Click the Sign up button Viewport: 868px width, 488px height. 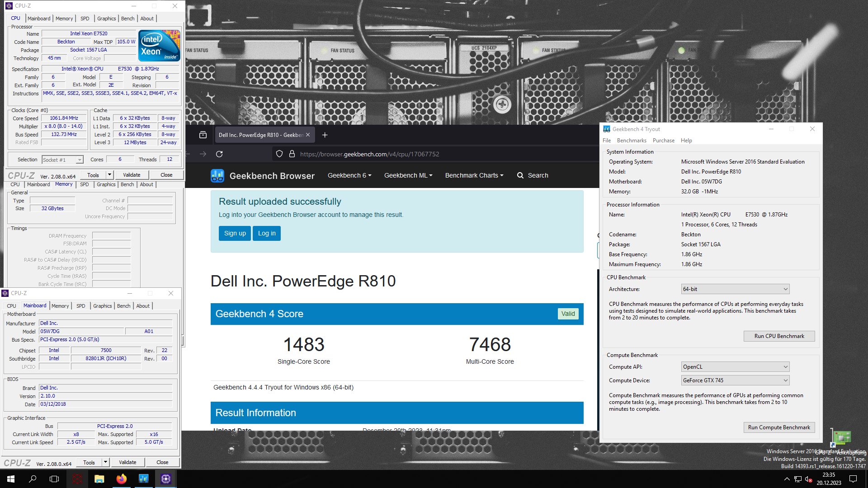tap(235, 233)
